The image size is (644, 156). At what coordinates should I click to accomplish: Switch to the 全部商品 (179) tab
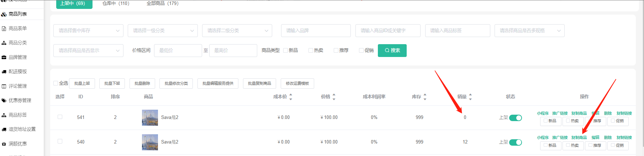[x=163, y=4]
